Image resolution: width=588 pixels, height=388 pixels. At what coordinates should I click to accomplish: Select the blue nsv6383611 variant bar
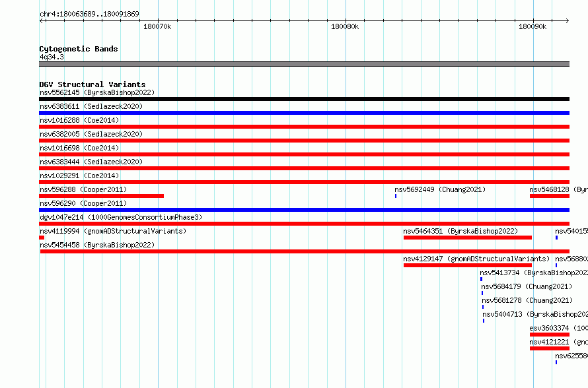304,113
